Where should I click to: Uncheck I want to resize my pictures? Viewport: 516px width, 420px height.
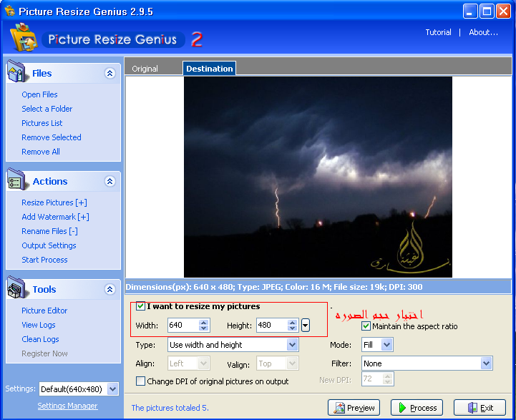pos(141,306)
